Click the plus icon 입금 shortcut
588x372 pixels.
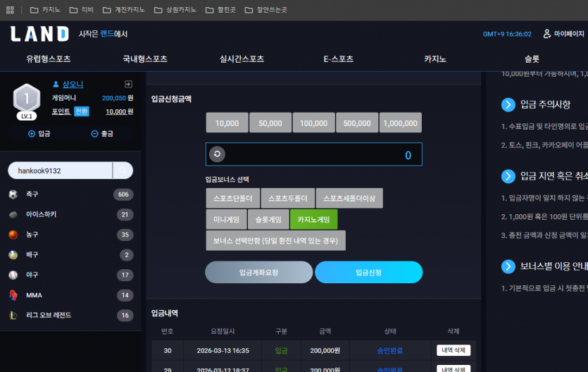click(x=39, y=133)
